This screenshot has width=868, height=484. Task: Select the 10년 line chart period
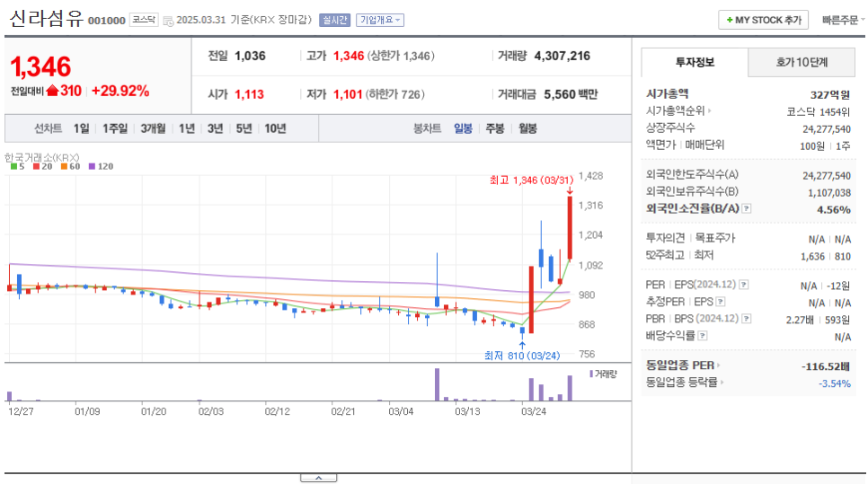(275, 128)
